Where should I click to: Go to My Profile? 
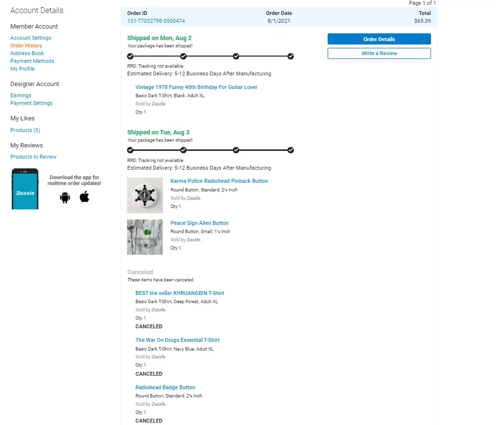coord(22,69)
